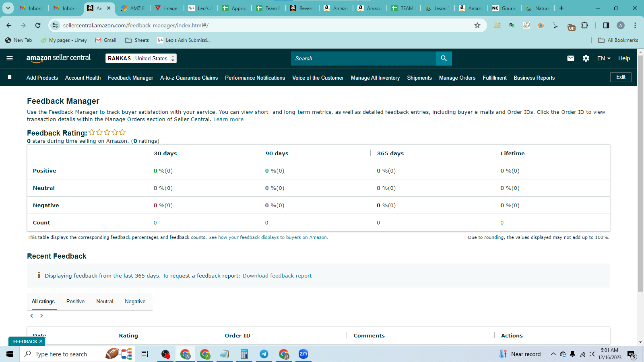Open Windows Task View
This screenshot has height=362, width=644.
[145, 354]
